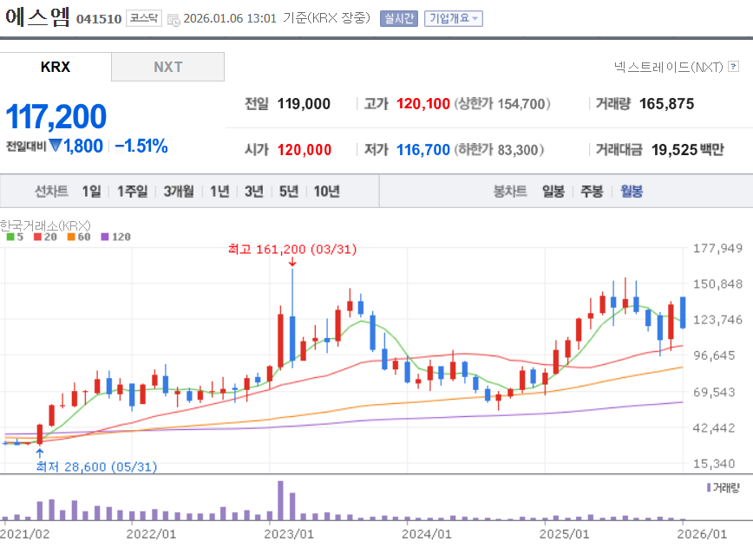Screen dimensions: 753x560
Task: Click the purple 거래량 volume legend marker
Action: 709,487
